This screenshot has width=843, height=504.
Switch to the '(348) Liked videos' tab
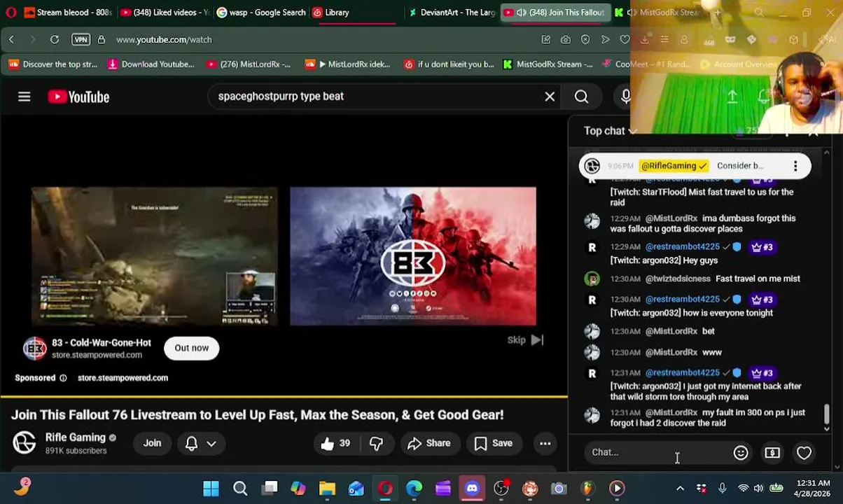(164, 13)
